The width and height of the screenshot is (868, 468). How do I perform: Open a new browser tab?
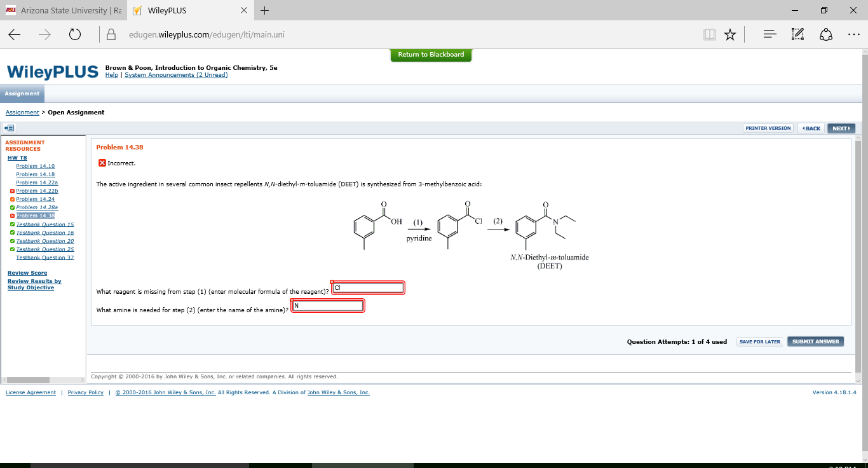tap(265, 10)
